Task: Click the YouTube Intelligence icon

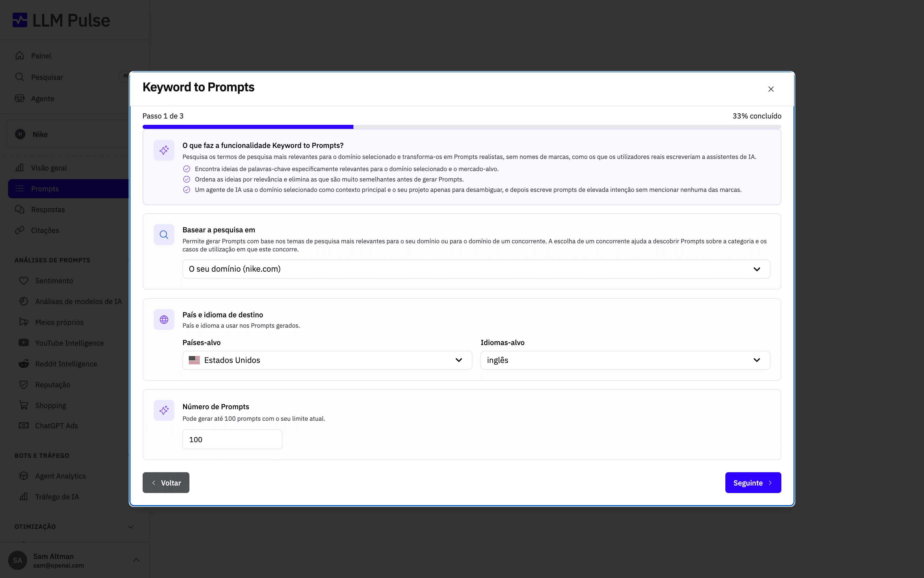Action: point(24,342)
